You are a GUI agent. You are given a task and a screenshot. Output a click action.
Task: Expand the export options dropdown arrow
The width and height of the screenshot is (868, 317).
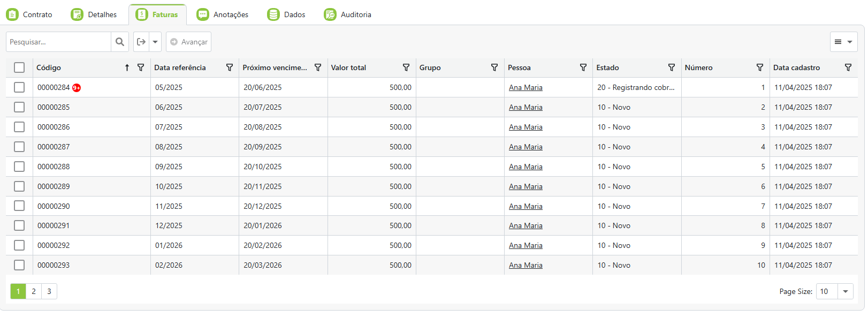point(155,42)
